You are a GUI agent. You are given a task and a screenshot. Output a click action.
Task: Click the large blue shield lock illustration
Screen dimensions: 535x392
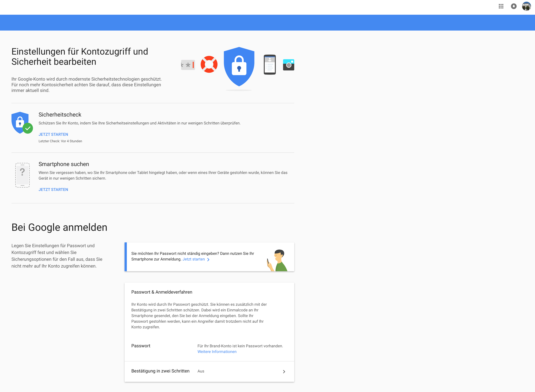[239, 67]
